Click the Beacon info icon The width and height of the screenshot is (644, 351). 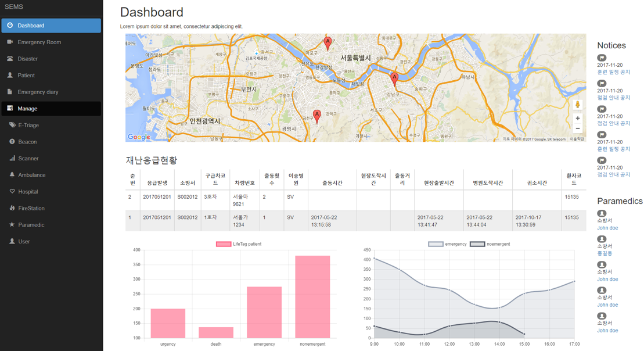coord(12,141)
